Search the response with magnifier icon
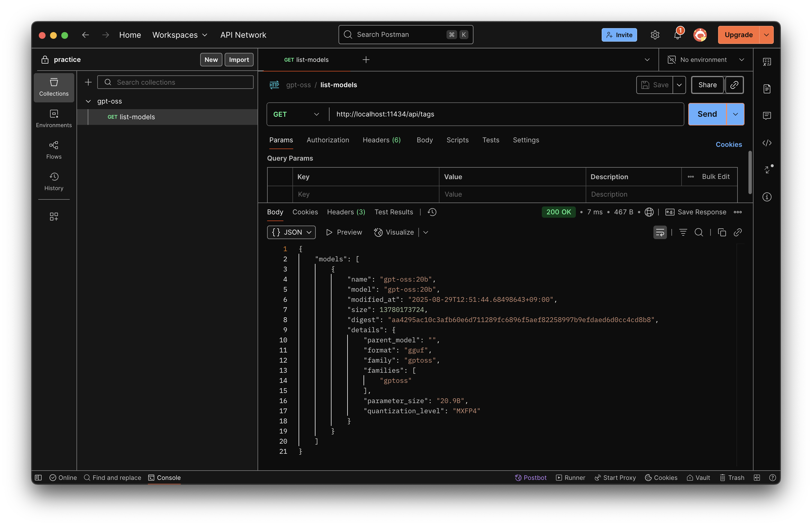Image resolution: width=812 pixels, height=526 pixels. click(x=698, y=232)
